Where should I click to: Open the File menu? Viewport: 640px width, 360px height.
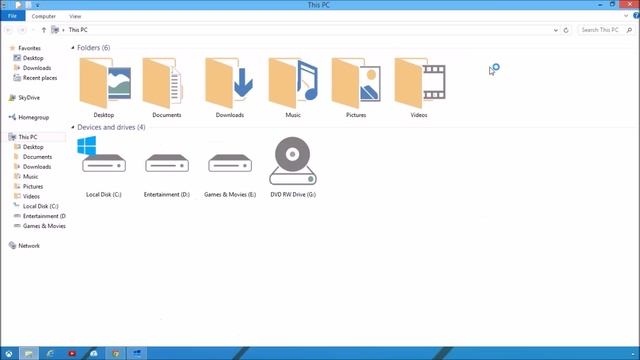point(12,16)
